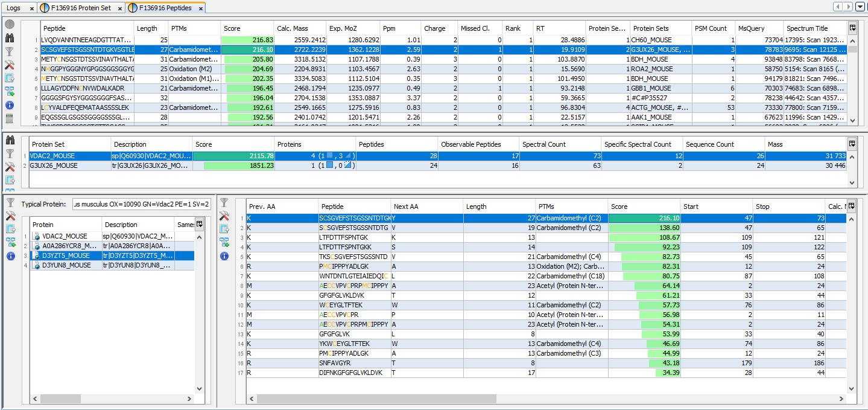Show info for the Prev. AA peptide table
868x410 pixels.
[x=224, y=256]
